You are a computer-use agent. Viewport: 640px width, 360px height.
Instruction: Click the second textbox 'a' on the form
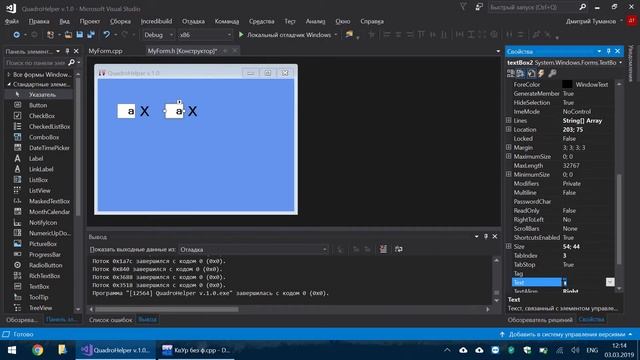[174, 111]
